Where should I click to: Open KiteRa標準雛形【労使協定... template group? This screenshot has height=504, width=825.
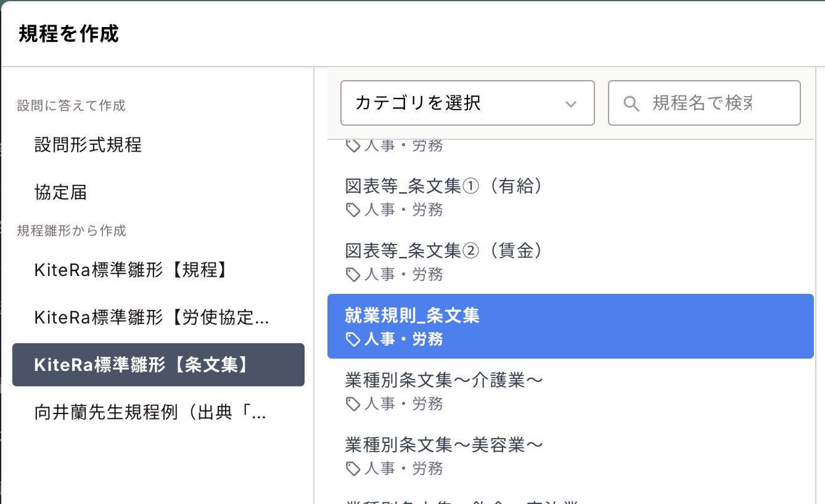coord(152,317)
